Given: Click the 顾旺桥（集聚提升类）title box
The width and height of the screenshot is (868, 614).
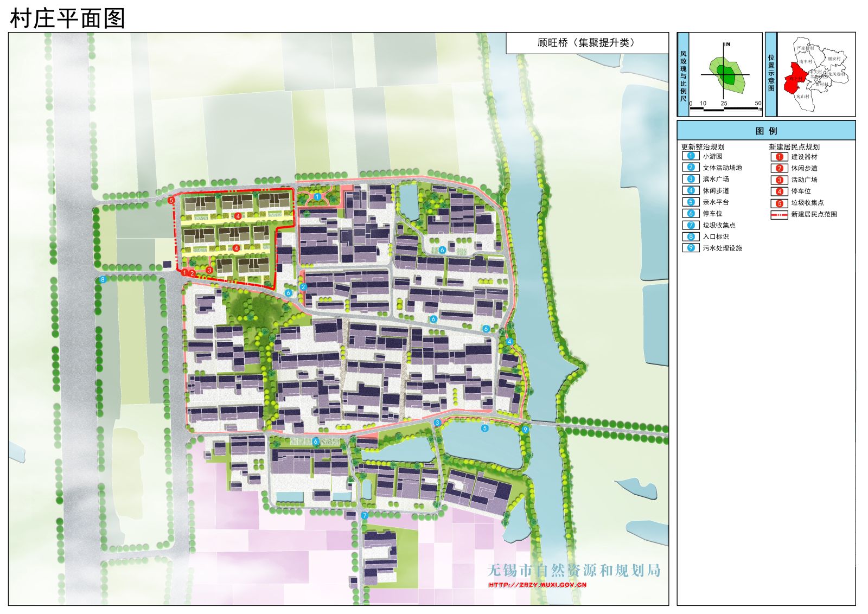Looking at the screenshot, I should click(x=586, y=43).
